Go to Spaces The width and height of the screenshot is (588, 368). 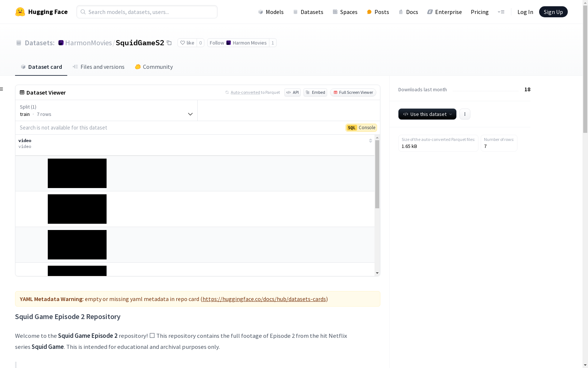(x=345, y=12)
